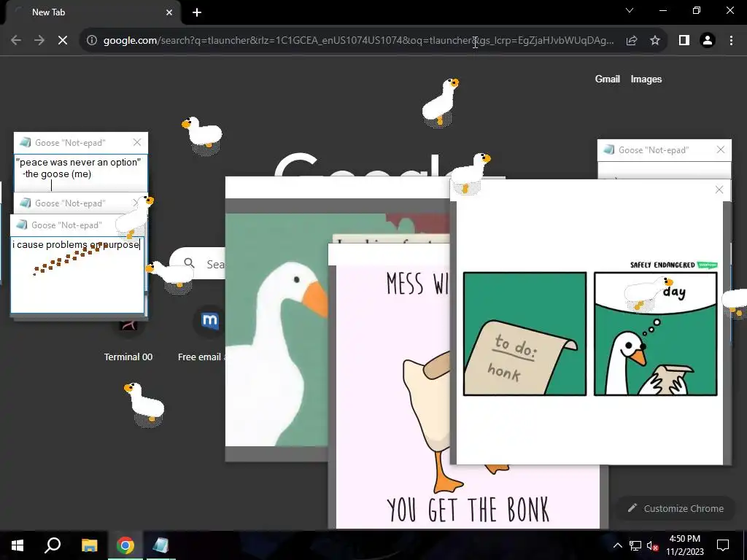Click the goose at bottom left of page
Viewport: 747px width, 560px height.
pos(144,404)
